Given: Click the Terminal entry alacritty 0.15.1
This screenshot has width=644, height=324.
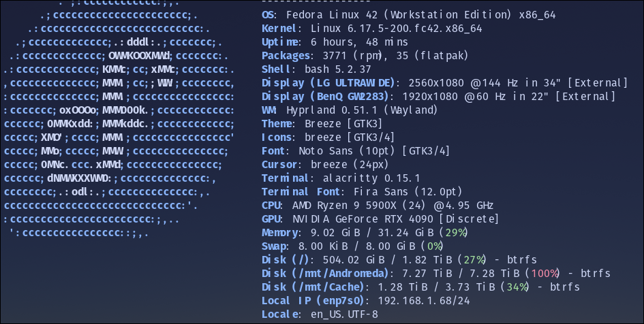Looking at the screenshot, I should tap(341, 178).
